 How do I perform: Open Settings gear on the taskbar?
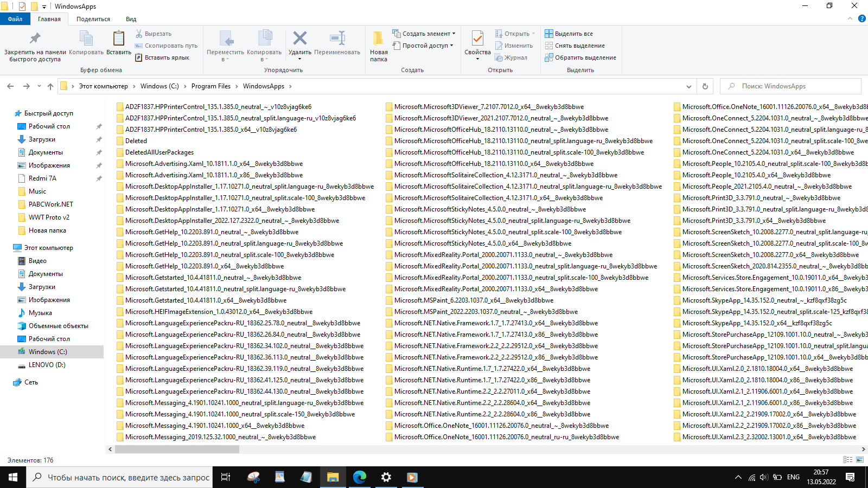386,477
